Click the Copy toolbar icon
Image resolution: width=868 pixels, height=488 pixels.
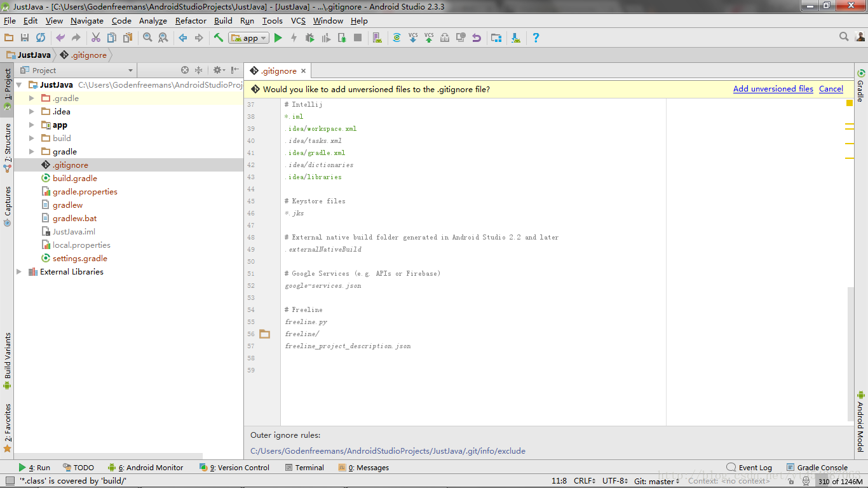[x=111, y=38]
